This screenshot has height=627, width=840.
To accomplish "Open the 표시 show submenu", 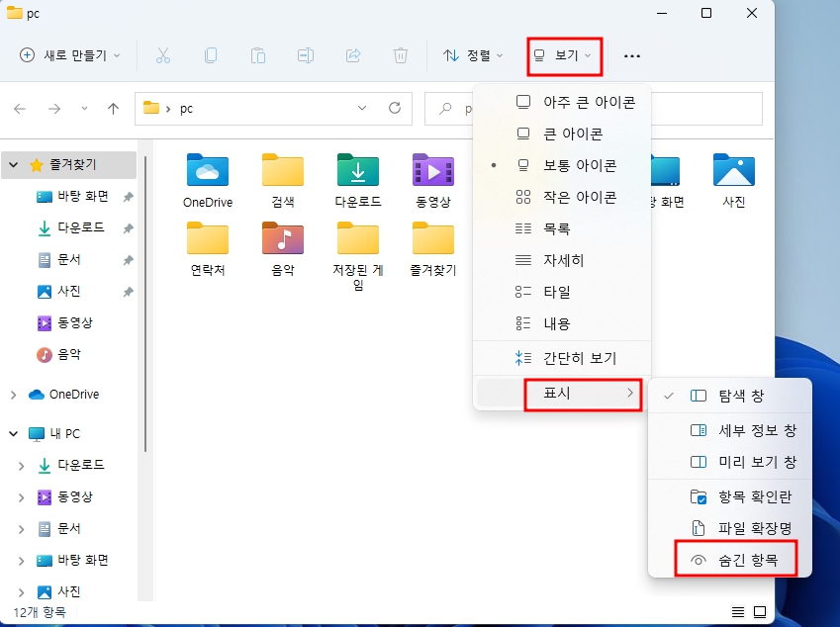I will pyautogui.click(x=563, y=394).
